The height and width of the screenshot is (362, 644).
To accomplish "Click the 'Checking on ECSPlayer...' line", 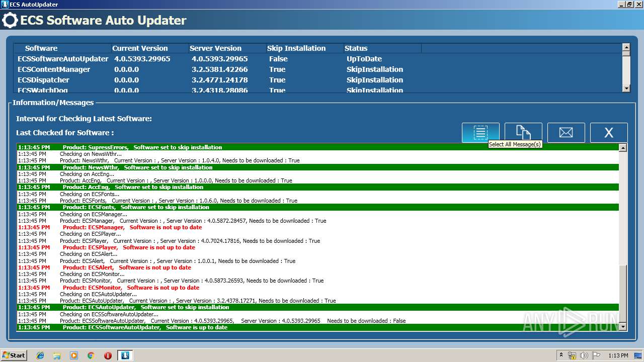I will 318,234.
